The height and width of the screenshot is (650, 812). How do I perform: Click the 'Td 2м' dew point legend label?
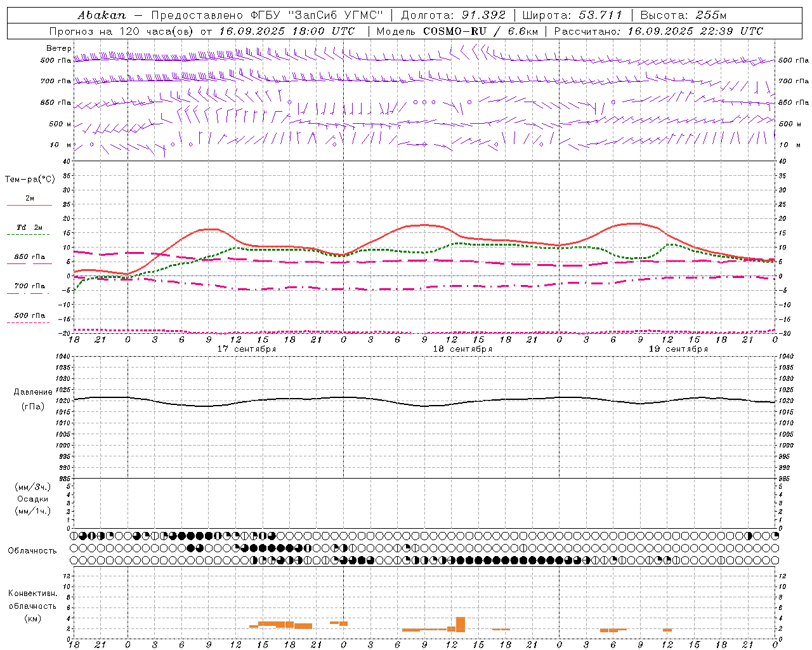[x=30, y=227]
